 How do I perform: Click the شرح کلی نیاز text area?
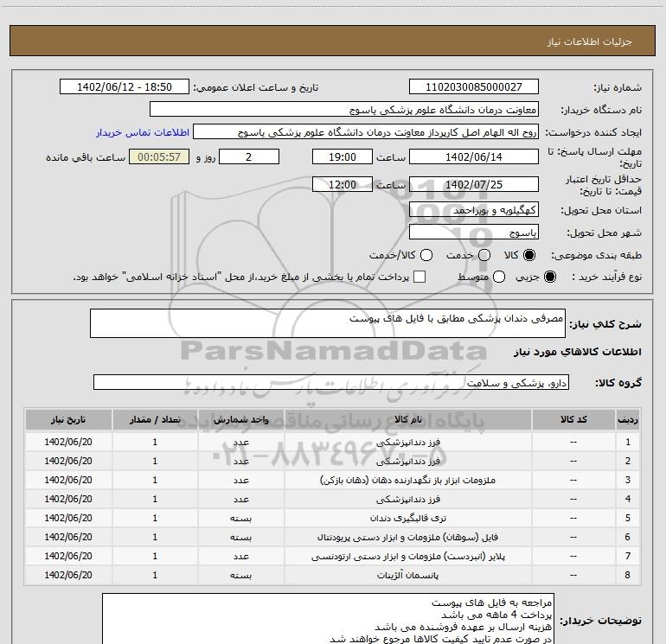(x=330, y=325)
